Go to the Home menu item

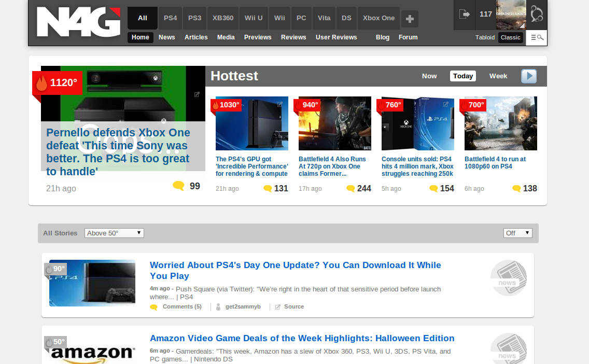tap(141, 37)
